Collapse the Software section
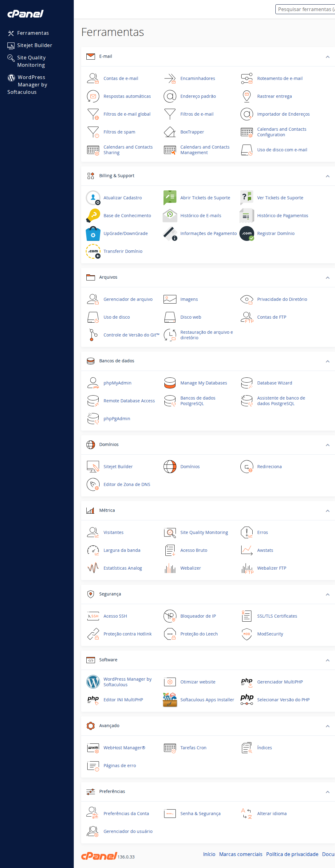 coord(327,660)
